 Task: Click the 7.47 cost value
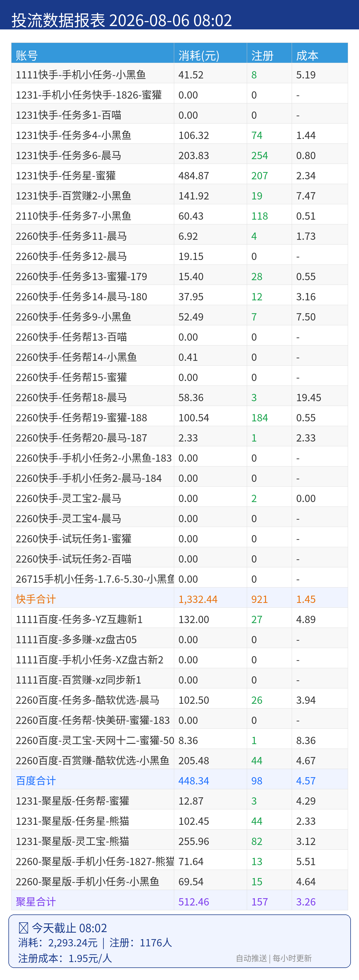pyautogui.click(x=306, y=196)
